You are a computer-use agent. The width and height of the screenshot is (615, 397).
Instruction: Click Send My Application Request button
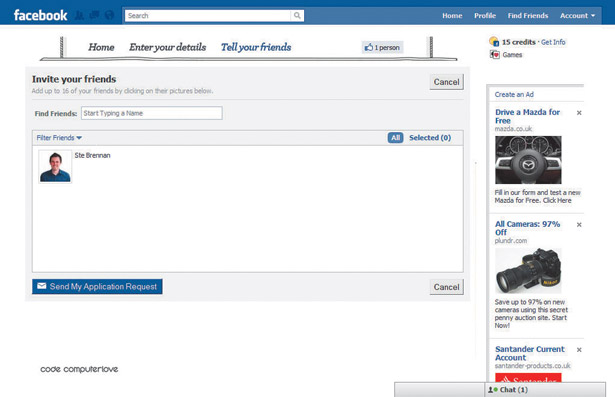[x=97, y=287]
